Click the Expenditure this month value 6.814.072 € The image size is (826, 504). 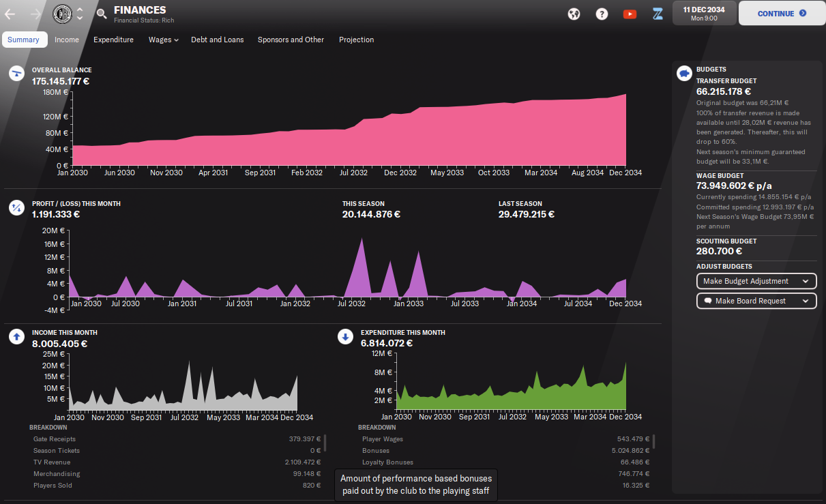388,344
